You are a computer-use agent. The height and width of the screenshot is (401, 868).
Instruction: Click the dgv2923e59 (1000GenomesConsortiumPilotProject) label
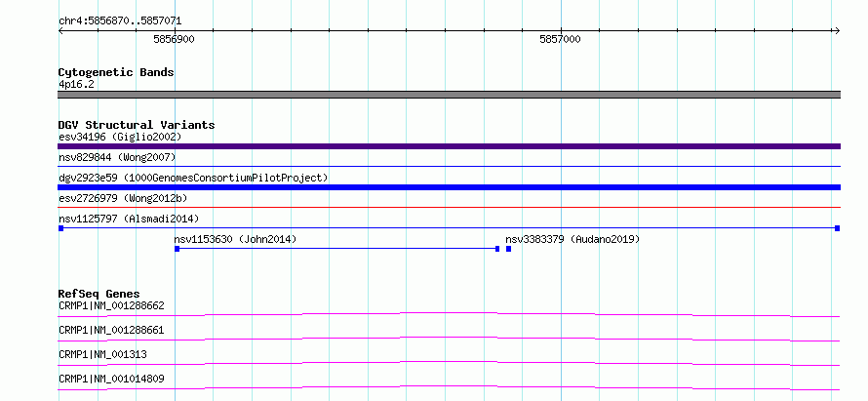[193, 178]
